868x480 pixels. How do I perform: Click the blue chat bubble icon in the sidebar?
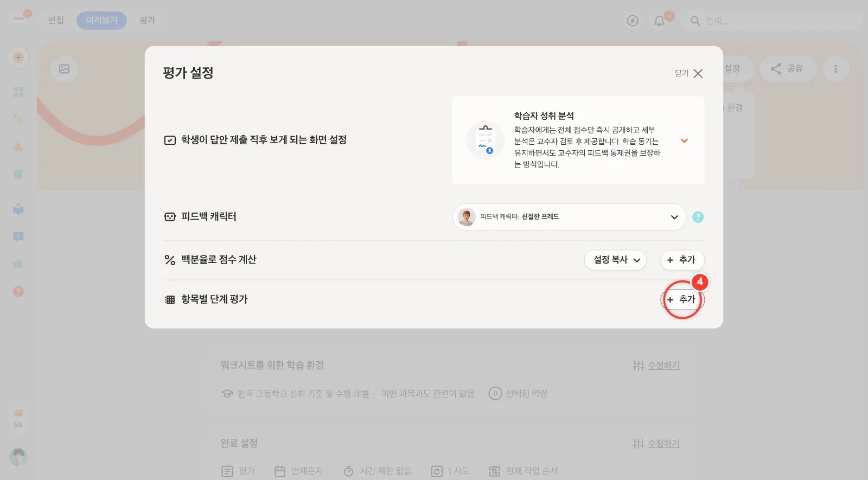click(18, 237)
